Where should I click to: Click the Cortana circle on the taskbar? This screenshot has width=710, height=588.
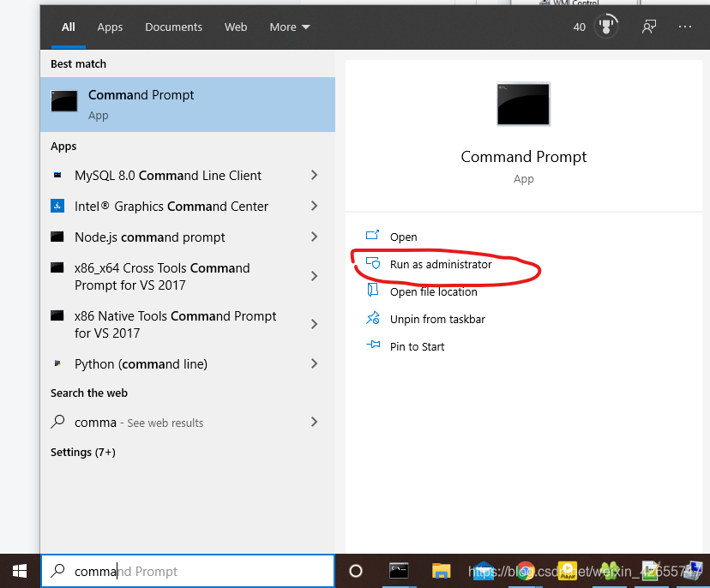pos(356,571)
